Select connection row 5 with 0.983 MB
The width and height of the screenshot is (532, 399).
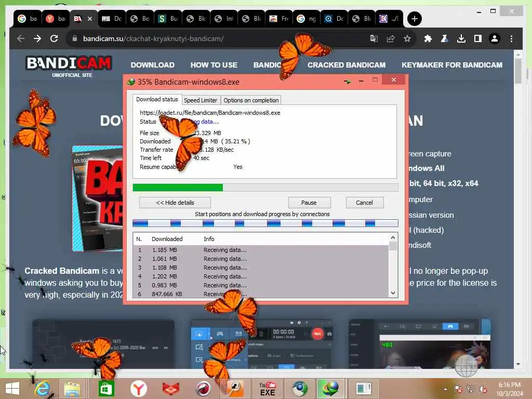click(x=261, y=285)
